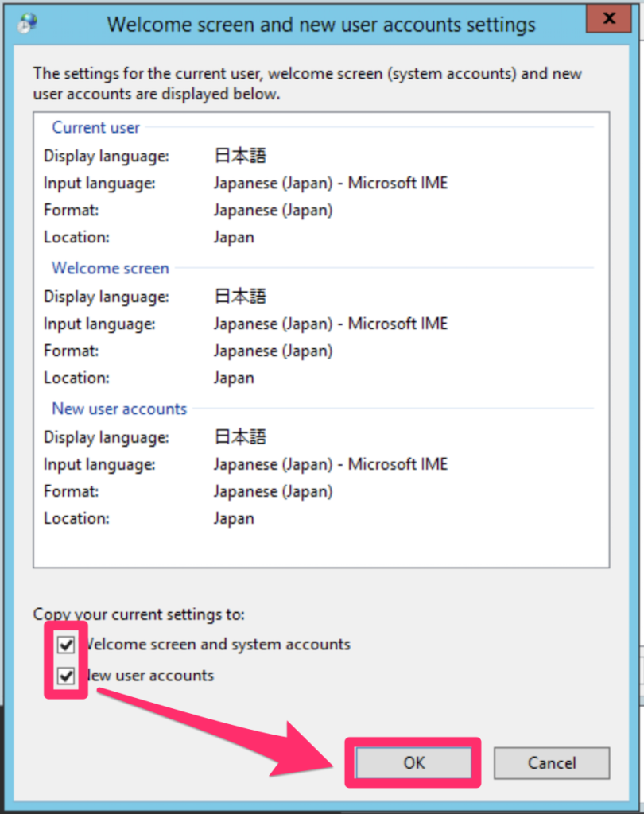
Task: Confirm settings with the OK button
Action: tap(413, 762)
